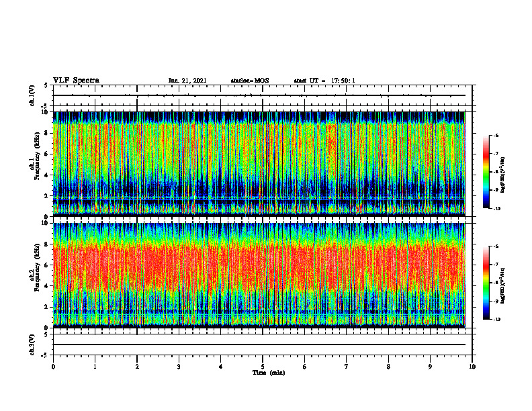Click the time axis end label "10"
This screenshot has width=532, height=411.
472,367
